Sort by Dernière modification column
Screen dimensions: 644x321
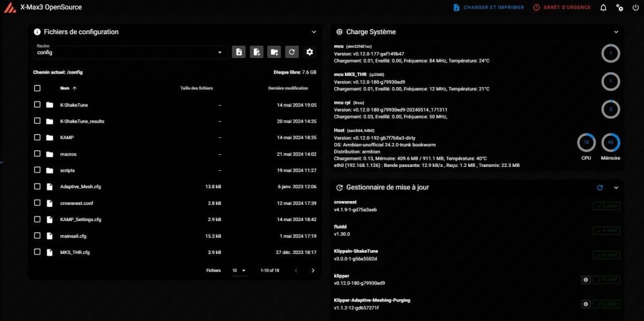pyautogui.click(x=288, y=88)
